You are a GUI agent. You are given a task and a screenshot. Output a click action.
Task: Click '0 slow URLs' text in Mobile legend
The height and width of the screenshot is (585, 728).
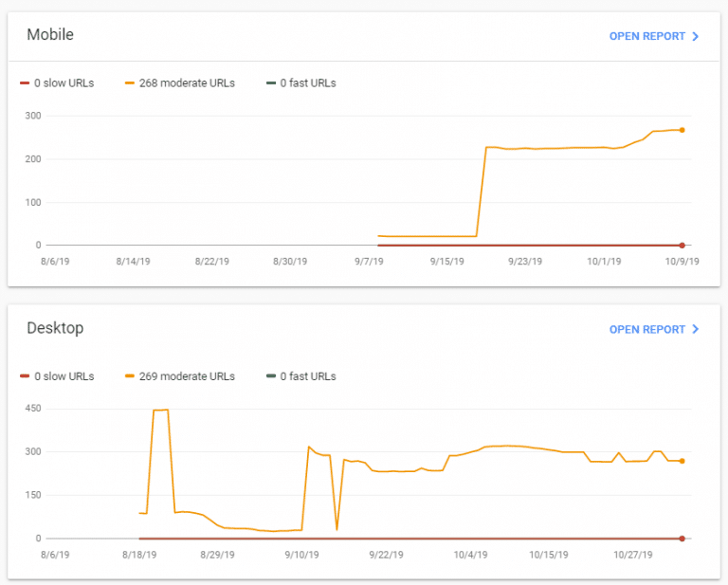[x=64, y=83]
